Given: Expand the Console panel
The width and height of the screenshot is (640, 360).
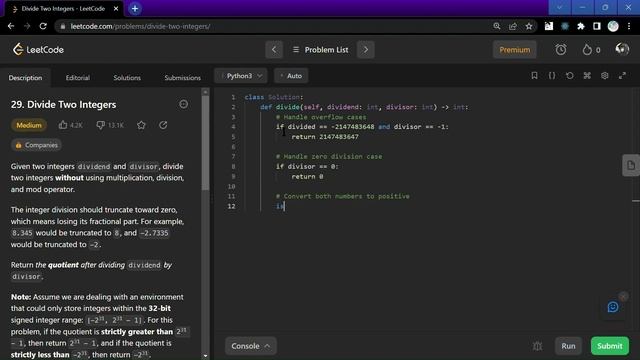Looking at the screenshot, I should click(x=251, y=346).
